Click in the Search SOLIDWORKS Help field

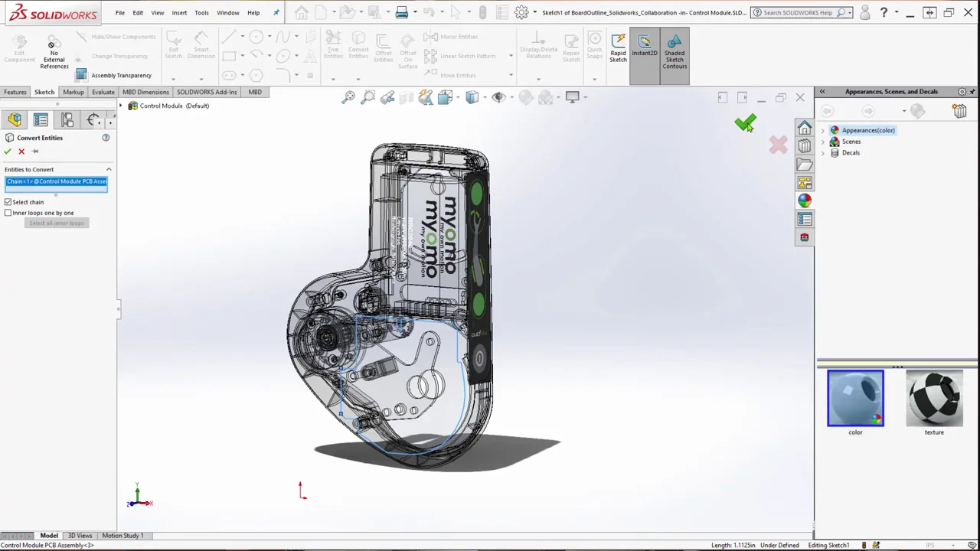click(x=801, y=13)
